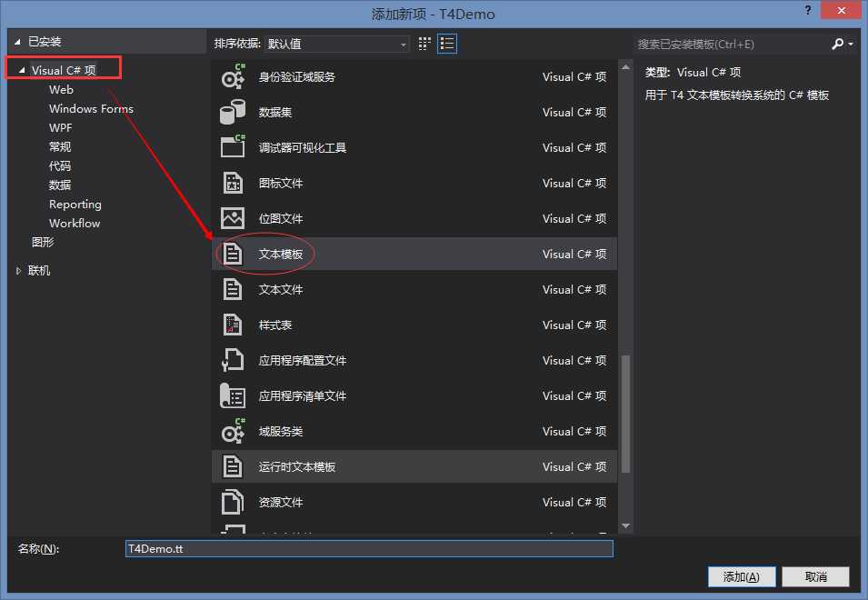The image size is (868, 600).
Task: Select the 调试器可视化工具 template name
Action: coord(303,148)
